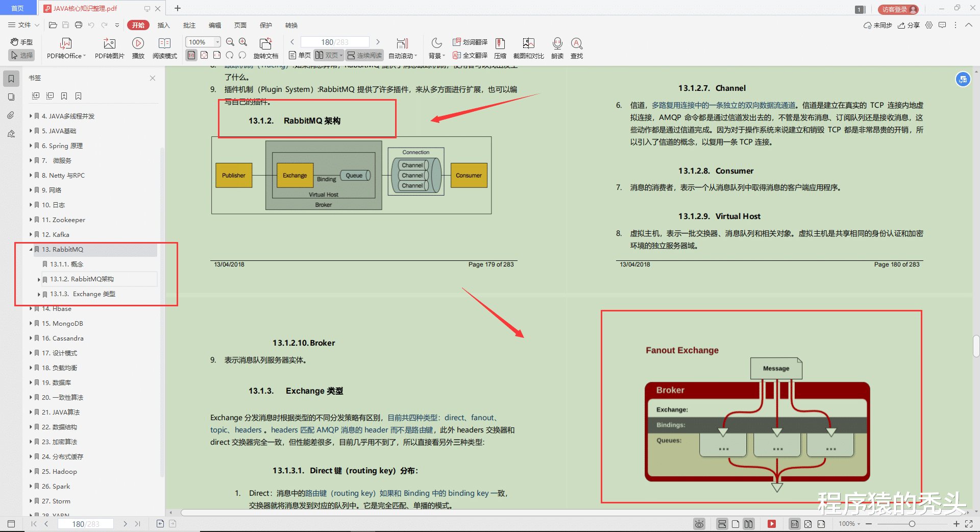The image size is (980, 532).
Task: Open the 旋转文档 rotate document tool
Action: click(265, 44)
